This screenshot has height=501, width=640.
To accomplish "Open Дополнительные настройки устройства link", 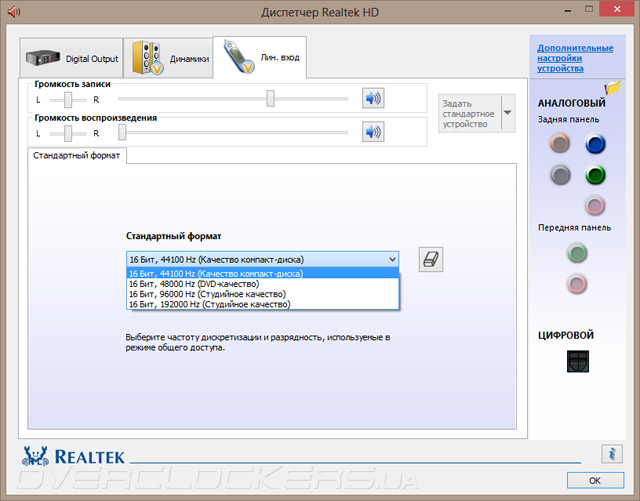I will pos(575,58).
